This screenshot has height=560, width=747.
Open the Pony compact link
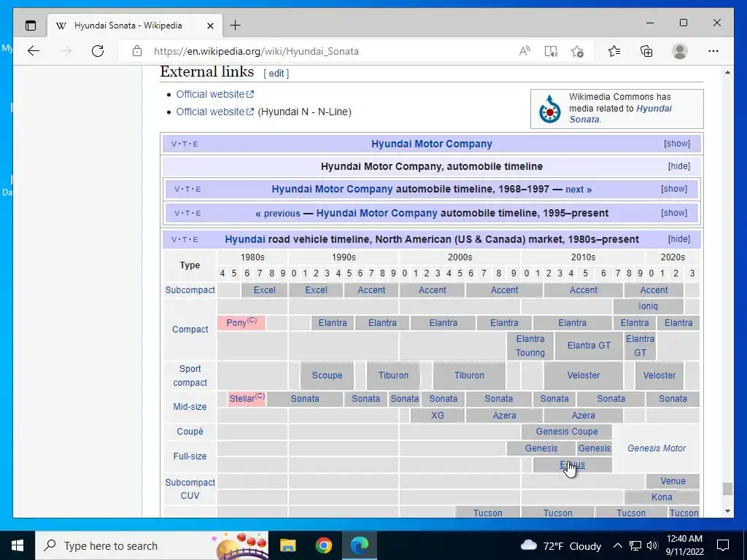(x=236, y=323)
